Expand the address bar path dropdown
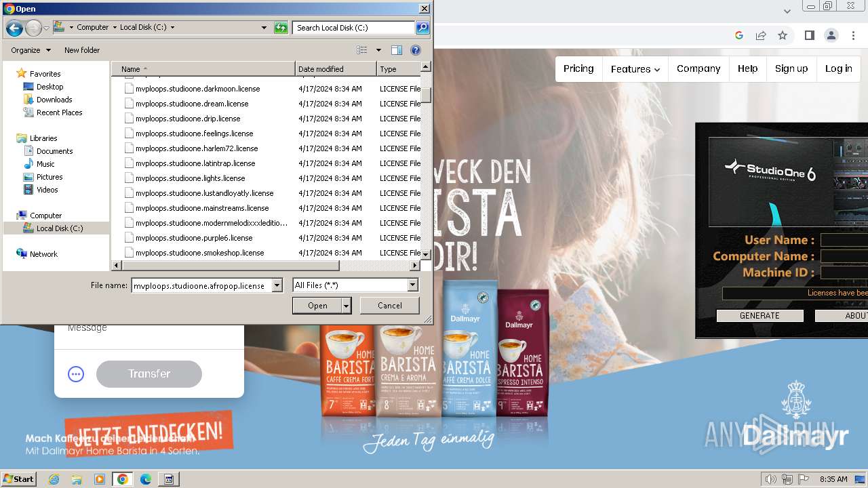Viewport: 868px width, 488px height. [x=264, y=28]
